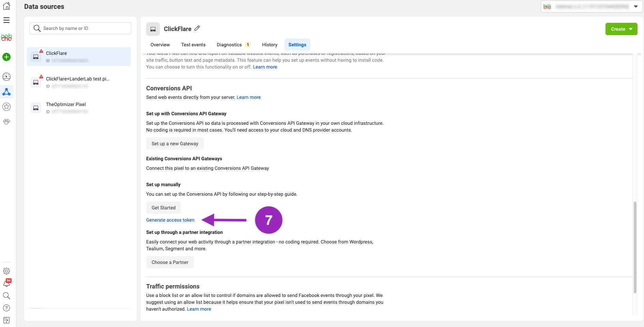
Task: Click the green plus create icon
Action: pyautogui.click(x=6, y=57)
